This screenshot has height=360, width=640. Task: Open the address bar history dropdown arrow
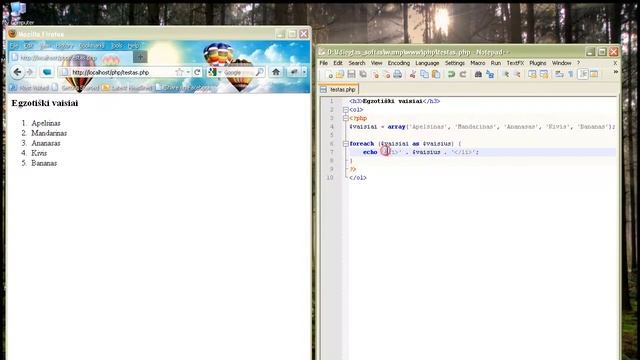(x=188, y=72)
